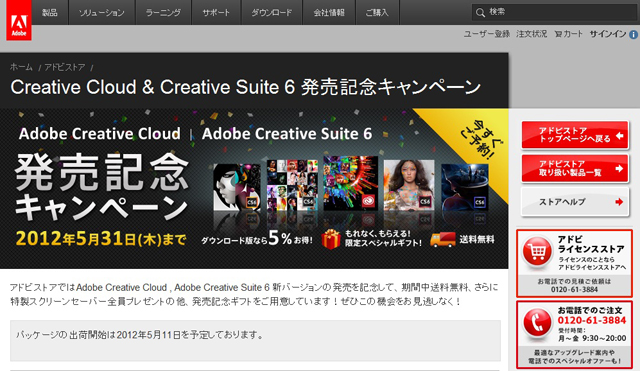The height and width of the screenshot is (371, 640).
Task: Click the 送料無料 text in banner
Action: 477,240
